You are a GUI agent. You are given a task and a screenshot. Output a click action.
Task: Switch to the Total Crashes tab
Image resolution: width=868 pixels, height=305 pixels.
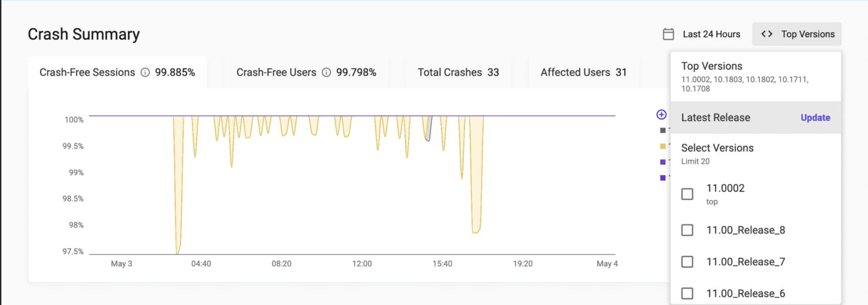[x=458, y=72]
